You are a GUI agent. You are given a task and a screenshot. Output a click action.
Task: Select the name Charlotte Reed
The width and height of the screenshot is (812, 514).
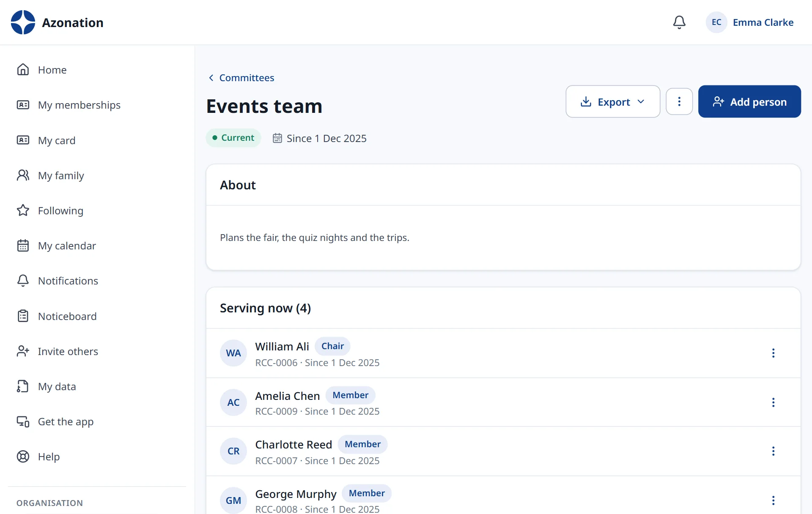(x=294, y=445)
